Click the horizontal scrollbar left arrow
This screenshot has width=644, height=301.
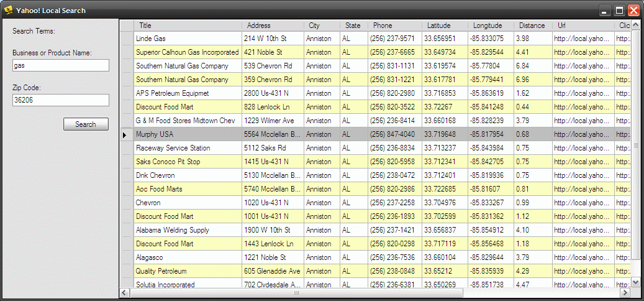(124, 293)
